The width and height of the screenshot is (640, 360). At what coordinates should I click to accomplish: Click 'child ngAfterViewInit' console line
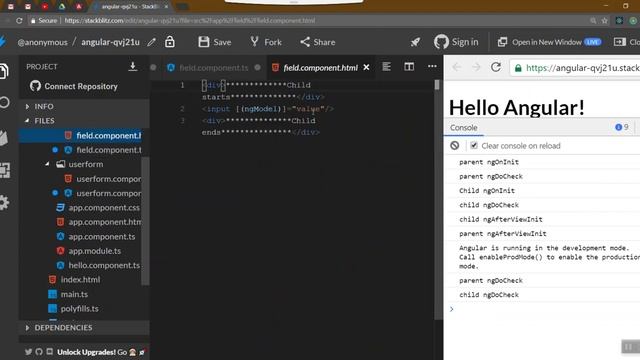[501, 220]
